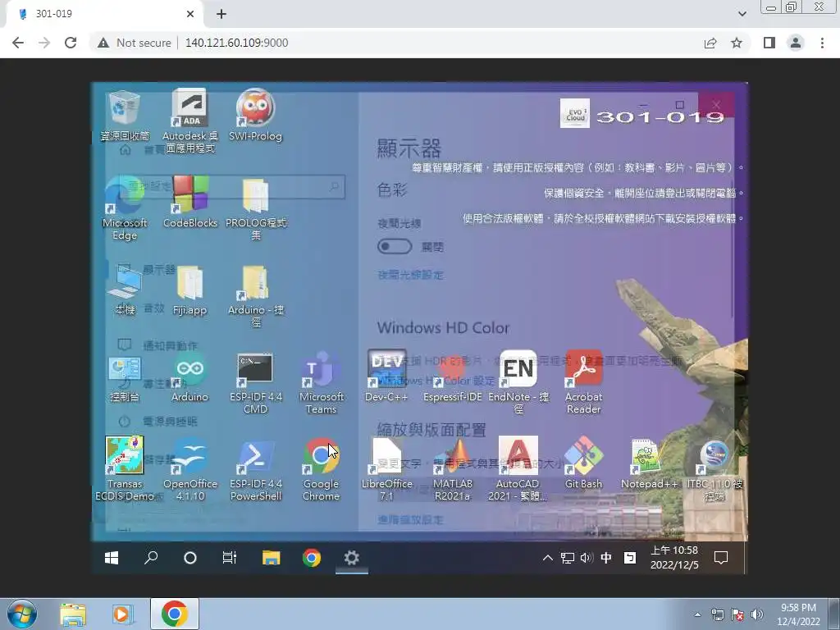Select 電源與睡眠 in the Settings sidebar
The width and height of the screenshot is (840, 630).
click(170, 421)
